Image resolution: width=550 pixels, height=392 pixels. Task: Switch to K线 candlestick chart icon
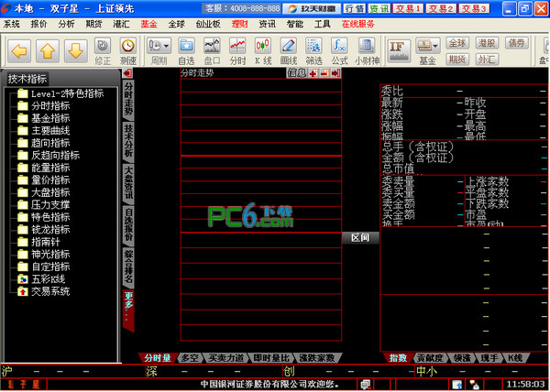point(262,47)
